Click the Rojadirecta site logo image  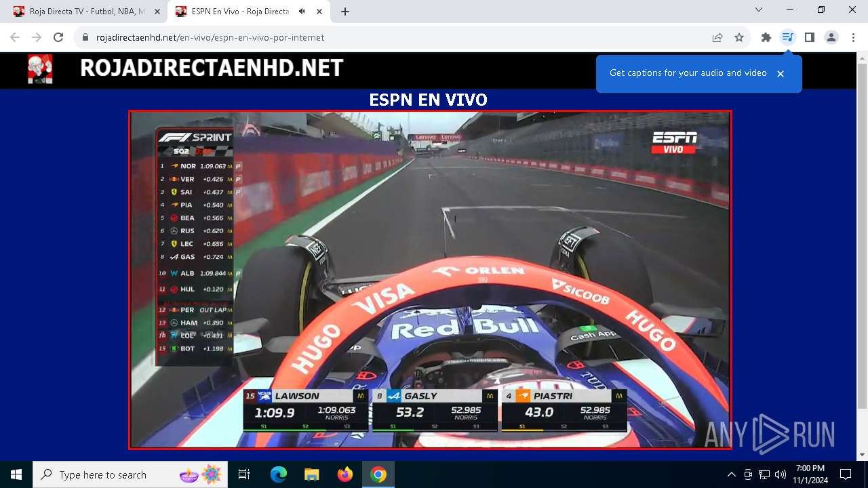coord(40,69)
